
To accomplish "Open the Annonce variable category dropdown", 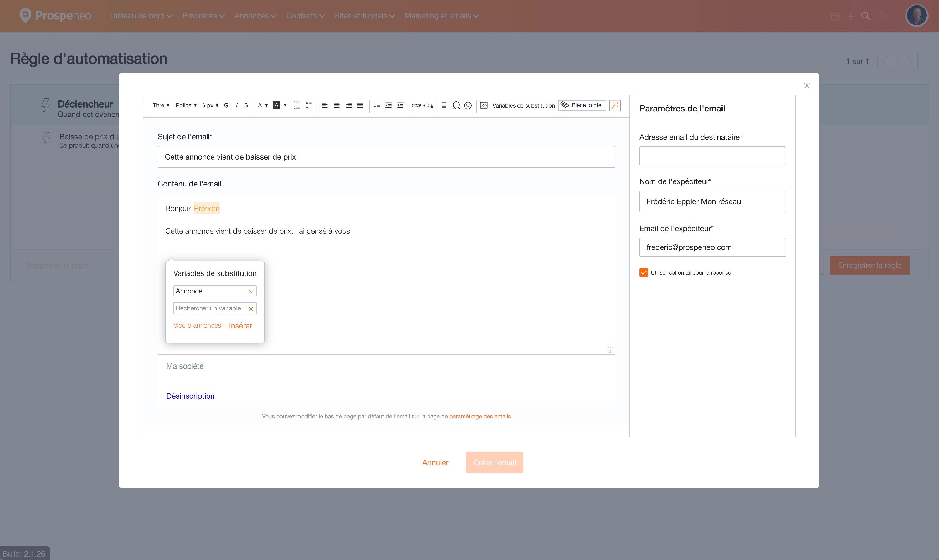I will 215,291.
